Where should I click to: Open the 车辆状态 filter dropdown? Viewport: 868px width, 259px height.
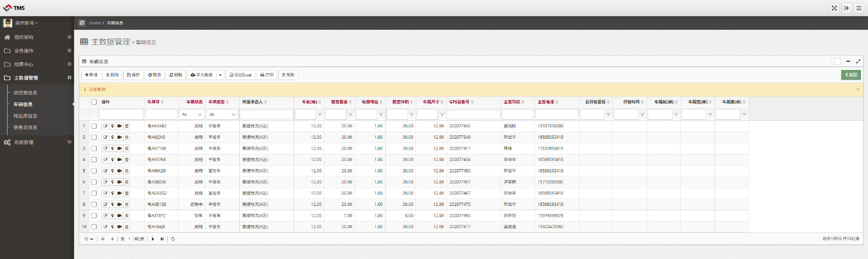tap(192, 114)
